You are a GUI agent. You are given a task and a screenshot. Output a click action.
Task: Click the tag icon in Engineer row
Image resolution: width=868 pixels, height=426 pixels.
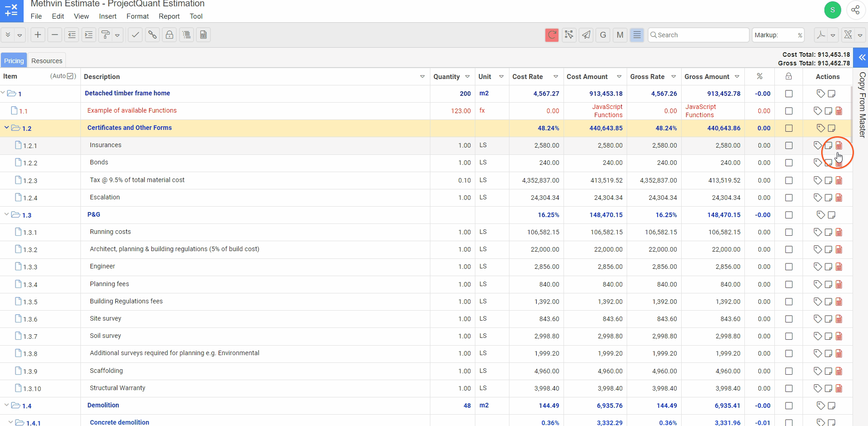(818, 267)
